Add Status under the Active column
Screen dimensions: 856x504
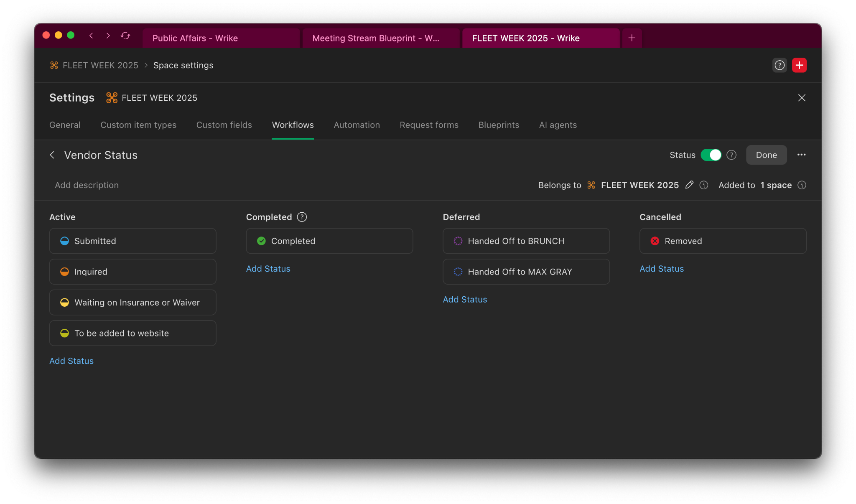(71, 361)
